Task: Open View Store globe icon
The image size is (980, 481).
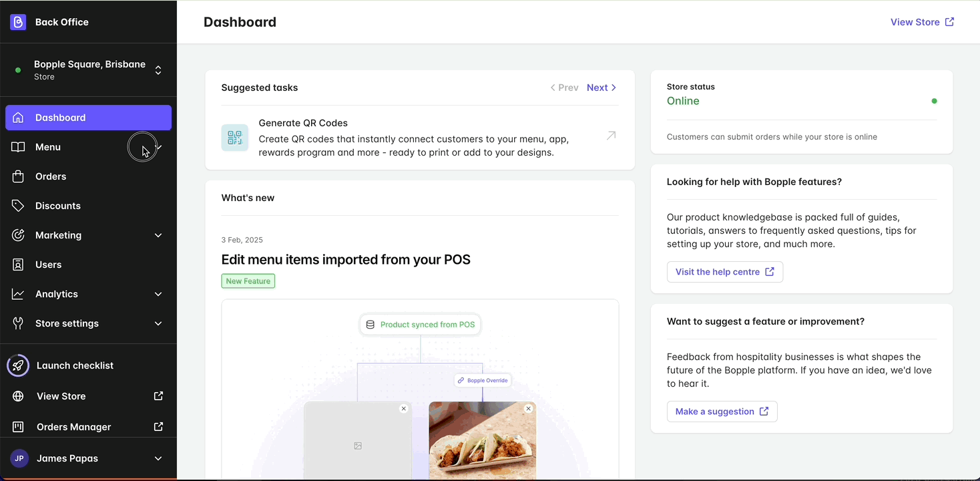Action: [18, 396]
